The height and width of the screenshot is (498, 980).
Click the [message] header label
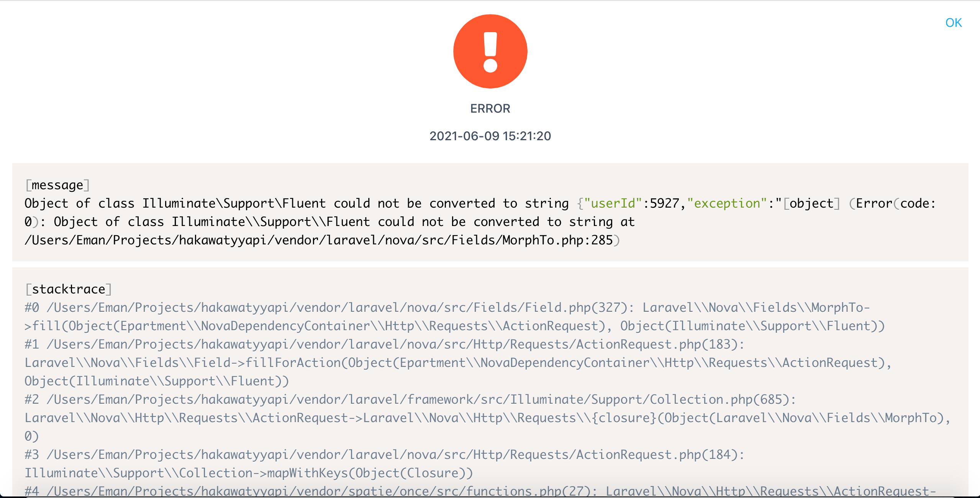coord(57,185)
